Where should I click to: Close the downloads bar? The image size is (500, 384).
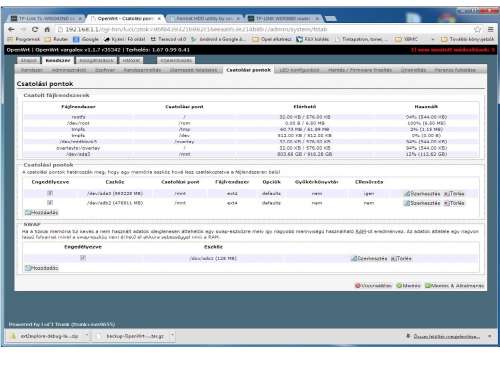pos(490,336)
